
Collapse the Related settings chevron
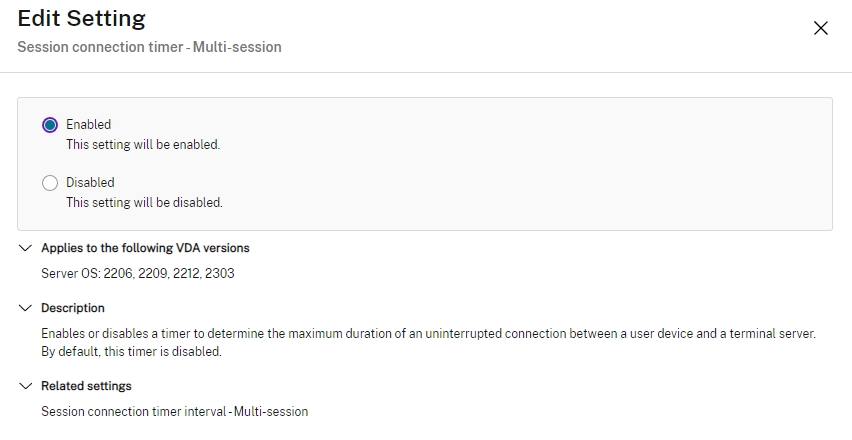coord(25,386)
